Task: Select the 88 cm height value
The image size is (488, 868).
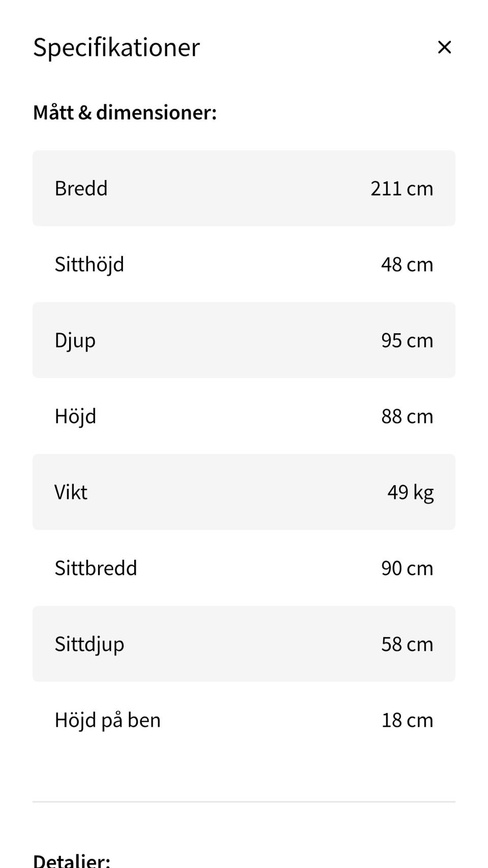Action: tap(407, 416)
